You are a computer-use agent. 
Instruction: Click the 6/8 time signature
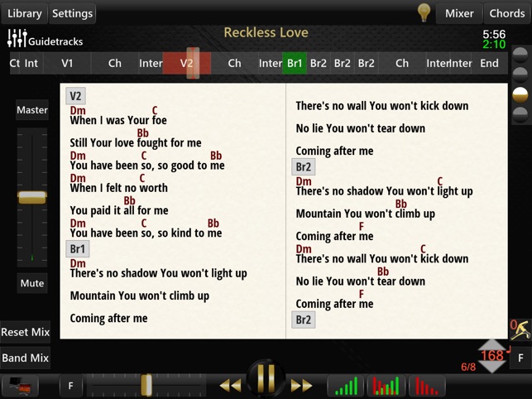[x=468, y=367]
